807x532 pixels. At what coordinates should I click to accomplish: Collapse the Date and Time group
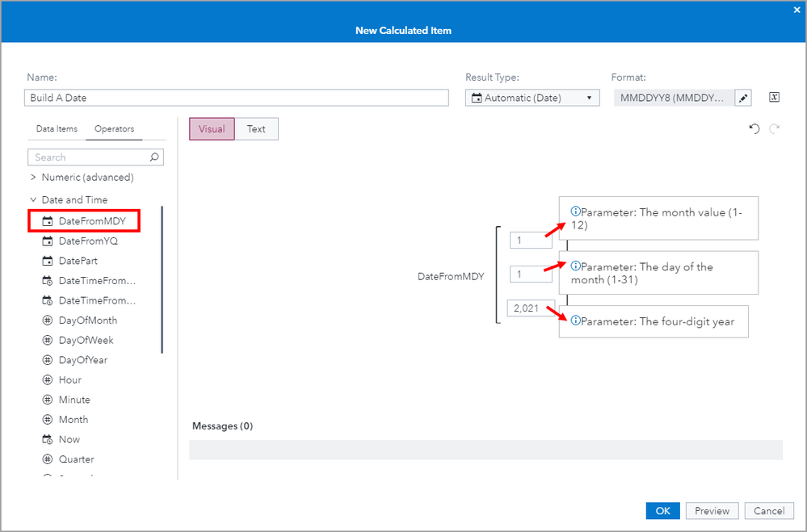pos(33,199)
